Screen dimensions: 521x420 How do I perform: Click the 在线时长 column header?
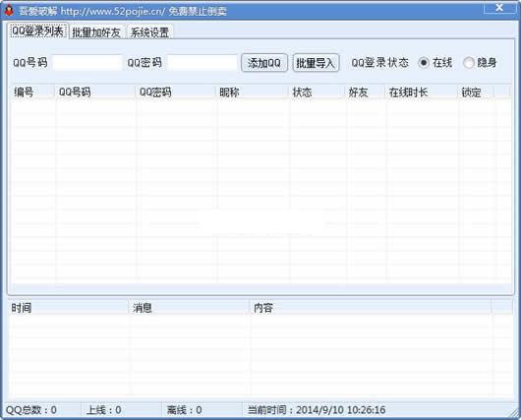click(423, 92)
